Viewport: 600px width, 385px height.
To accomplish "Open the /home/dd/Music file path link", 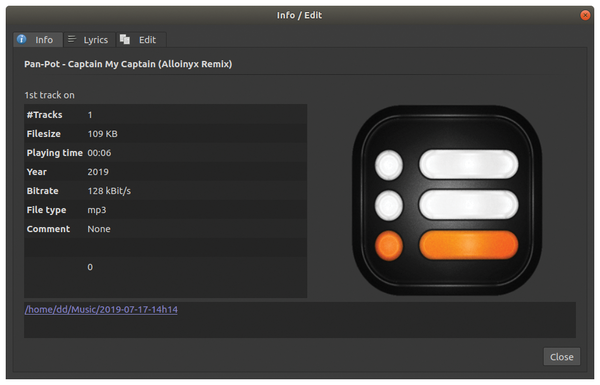I will click(101, 309).
